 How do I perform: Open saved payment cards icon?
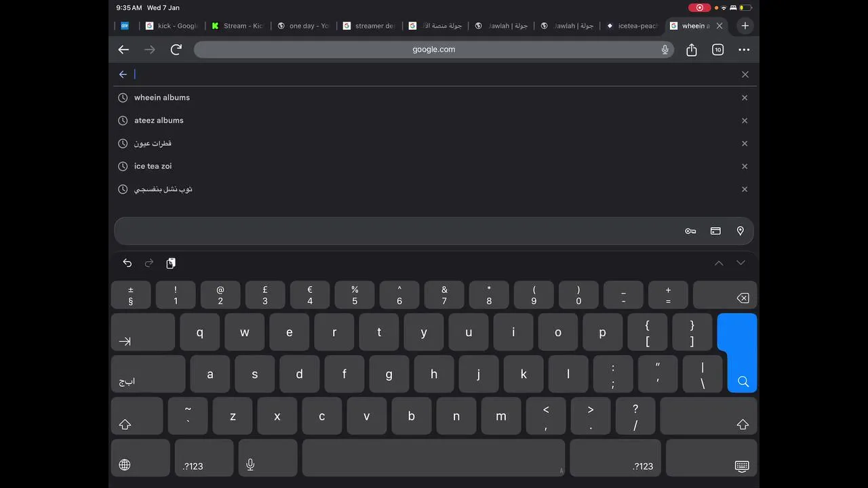pyautogui.click(x=715, y=231)
